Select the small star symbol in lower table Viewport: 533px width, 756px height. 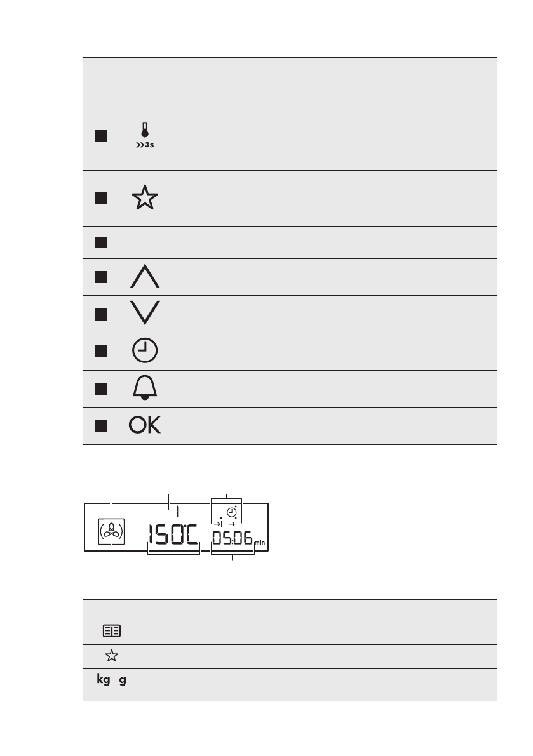click(x=111, y=656)
